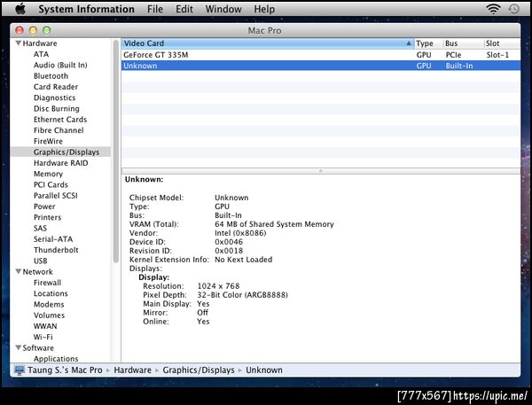
Task: Select Power in the sidebar
Action: click(x=44, y=206)
